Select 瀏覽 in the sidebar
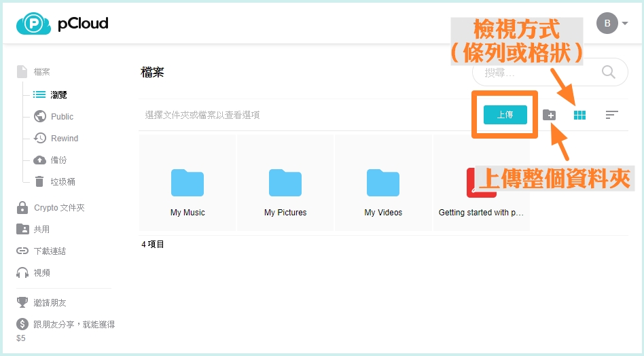Screen dimensions: 644x356 click(58, 95)
